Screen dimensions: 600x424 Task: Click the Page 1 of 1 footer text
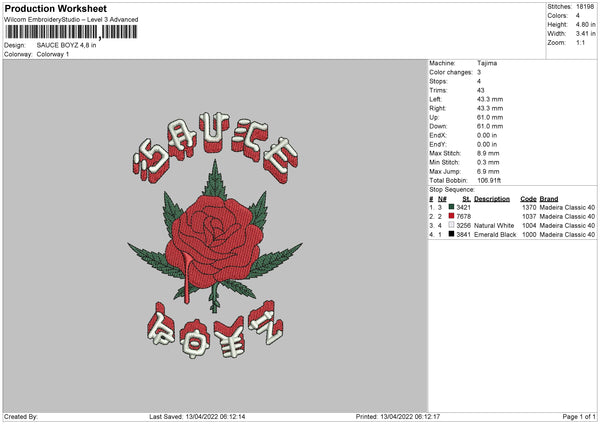point(579,416)
